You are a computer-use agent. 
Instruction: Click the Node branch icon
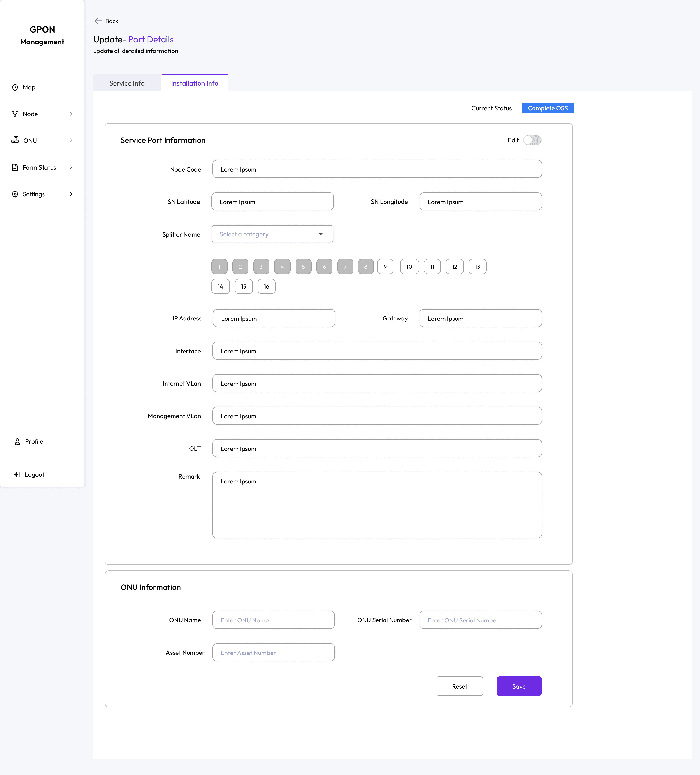pyautogui.click(x=15, y=114)
